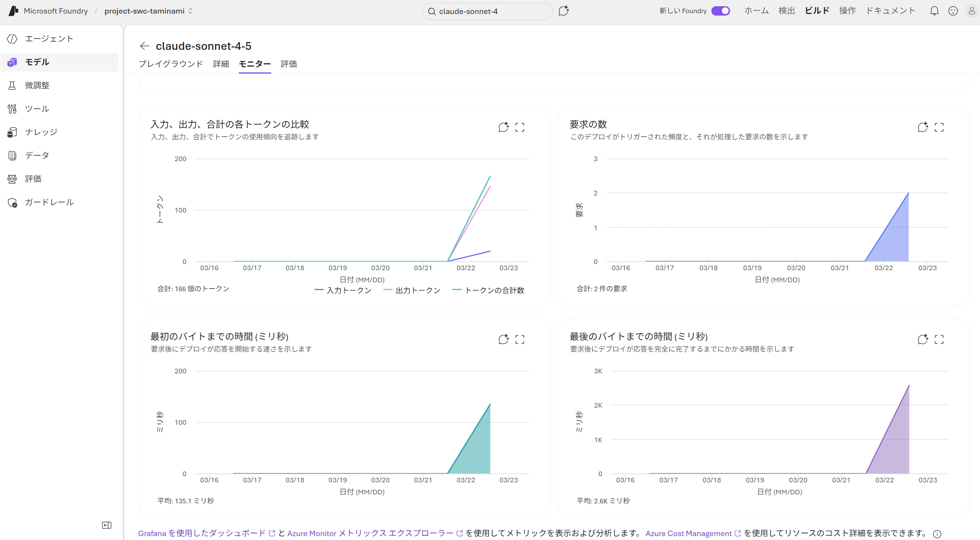980x540 pixels.
Task: Collapse the sidebar using the bottom-left icon
Action: pos(107,525)
